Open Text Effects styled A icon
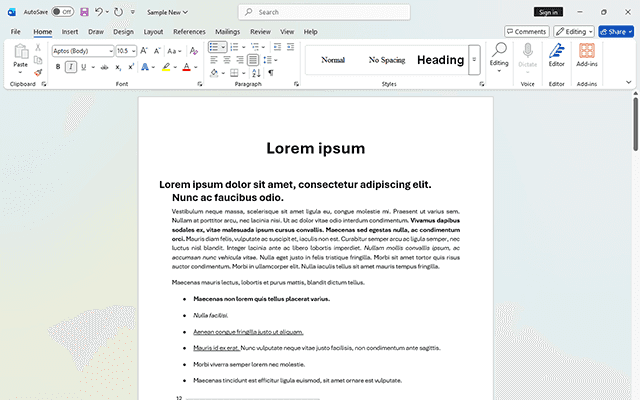Viewport: 640px width, 400px height. pos(145,67)
